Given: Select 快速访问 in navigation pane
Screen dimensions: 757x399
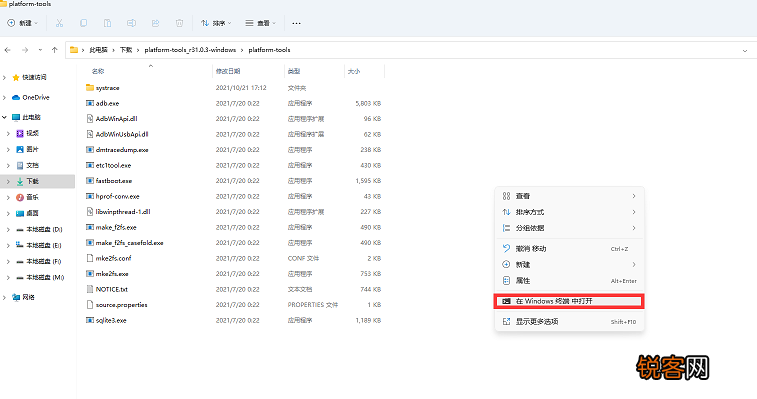Looking at the screenshot, I should [29, 77].
